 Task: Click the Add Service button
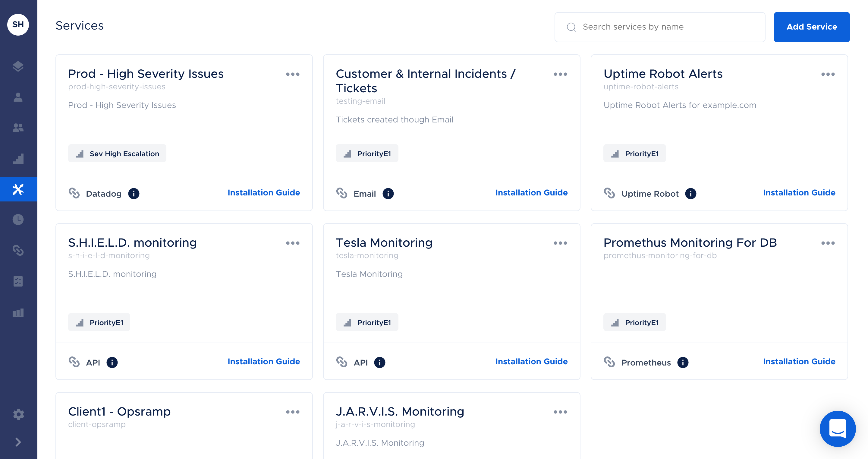pos(811,27)
